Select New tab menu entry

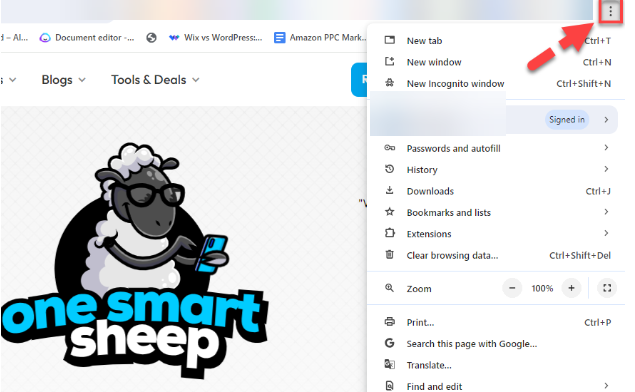(x=497, y=40)
